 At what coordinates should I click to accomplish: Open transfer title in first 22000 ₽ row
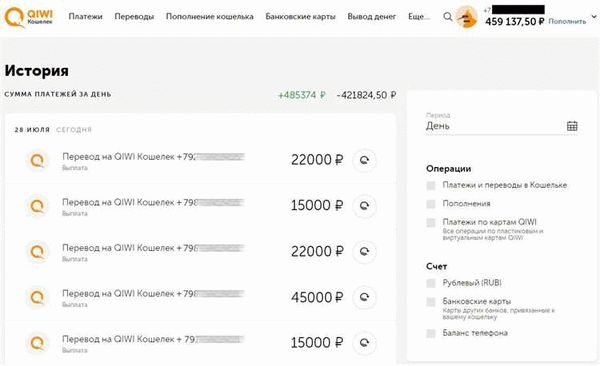click(x=153, y=157)
